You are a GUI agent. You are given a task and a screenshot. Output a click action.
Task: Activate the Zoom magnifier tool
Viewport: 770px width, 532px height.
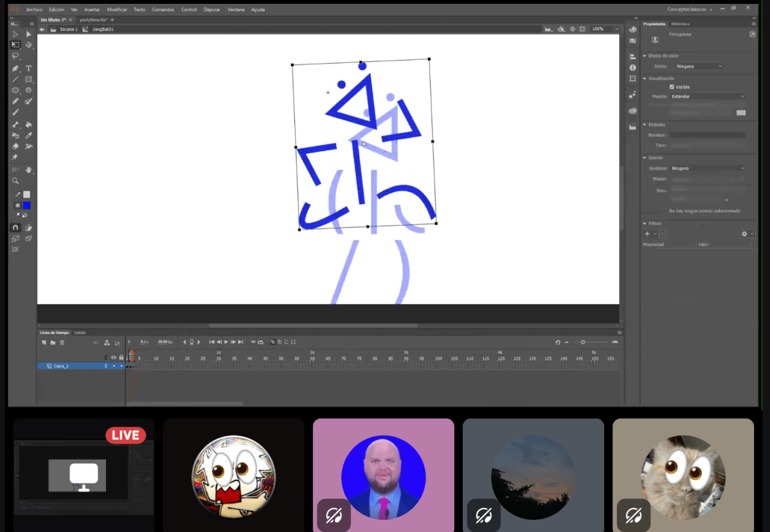click(x=15, y=181)
